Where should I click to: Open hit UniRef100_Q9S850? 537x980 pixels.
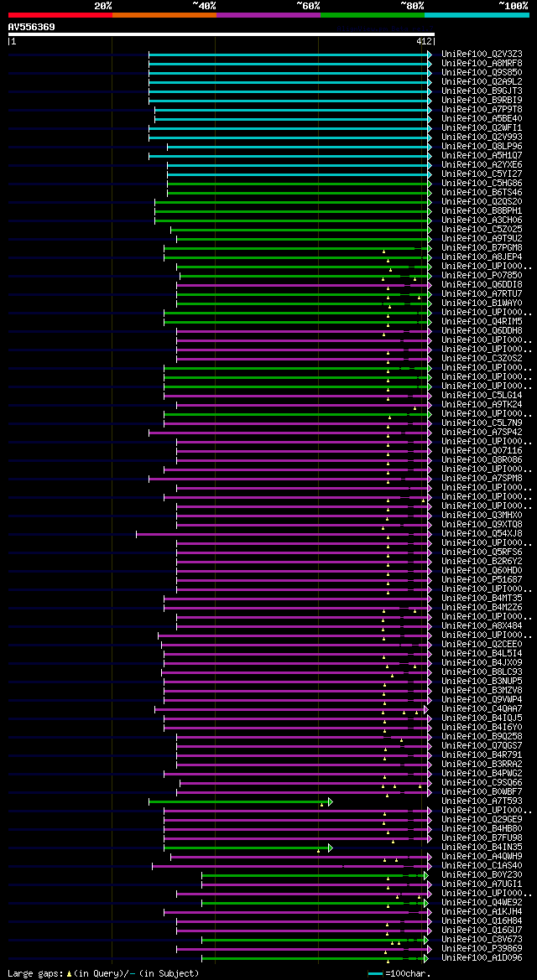(482, 73)
